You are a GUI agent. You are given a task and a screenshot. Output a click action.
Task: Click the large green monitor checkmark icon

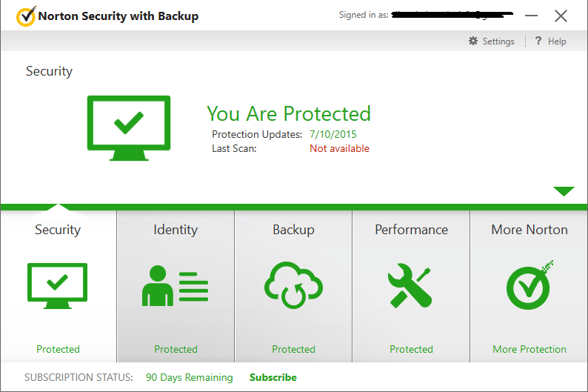[129, 128]
